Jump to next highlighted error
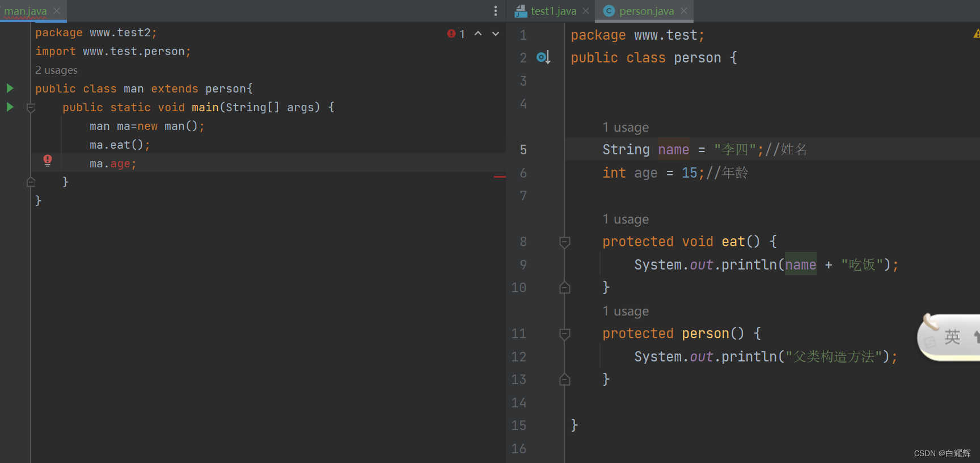The width and height of the screenshot is (980, 463). 496,33
